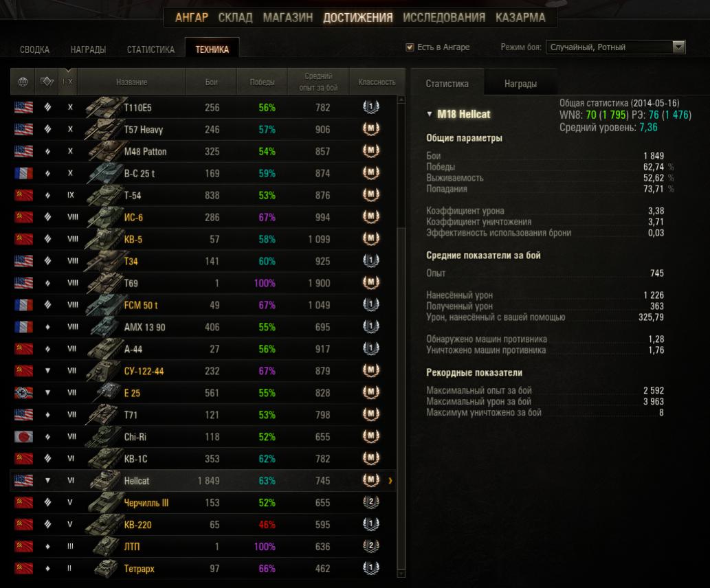The width and height of the screenshot is (710, 588).
Task: Sort by Бои column header
Action: pos(212,82)
